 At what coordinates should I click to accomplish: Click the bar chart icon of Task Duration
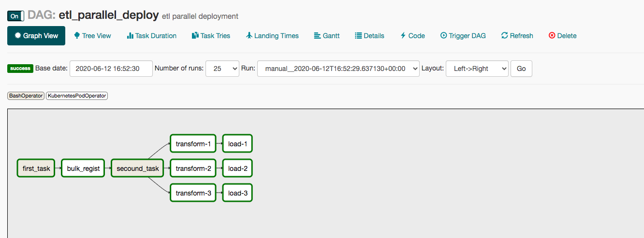tap(130, 36)
